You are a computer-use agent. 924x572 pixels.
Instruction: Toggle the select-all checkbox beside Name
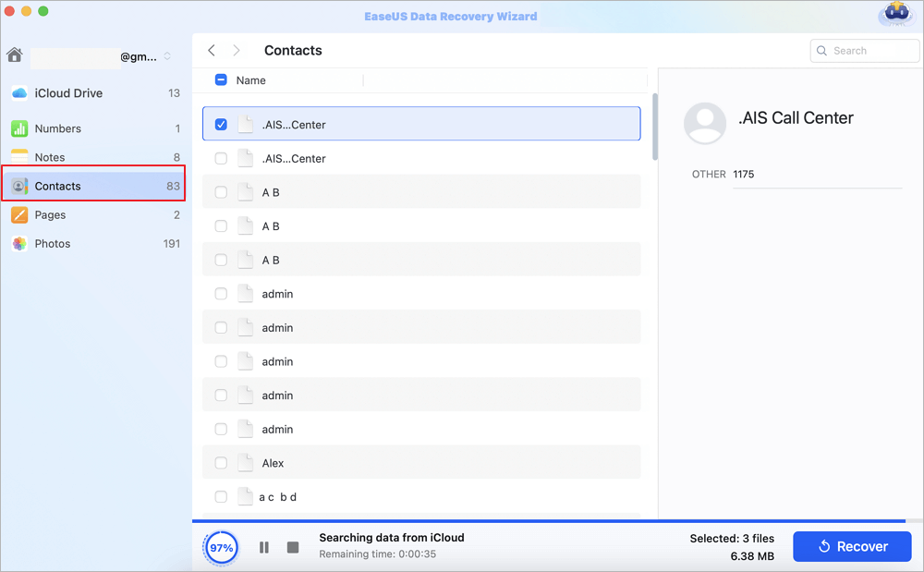[x=221, y=80]
